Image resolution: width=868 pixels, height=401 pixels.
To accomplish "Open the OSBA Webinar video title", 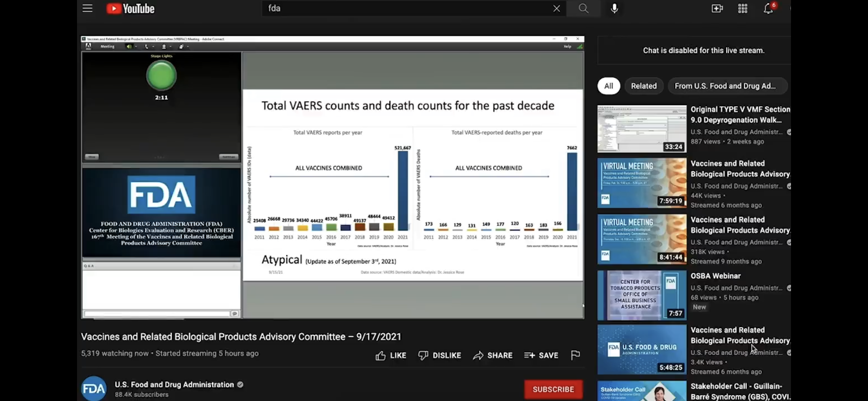I will (715, 276).
